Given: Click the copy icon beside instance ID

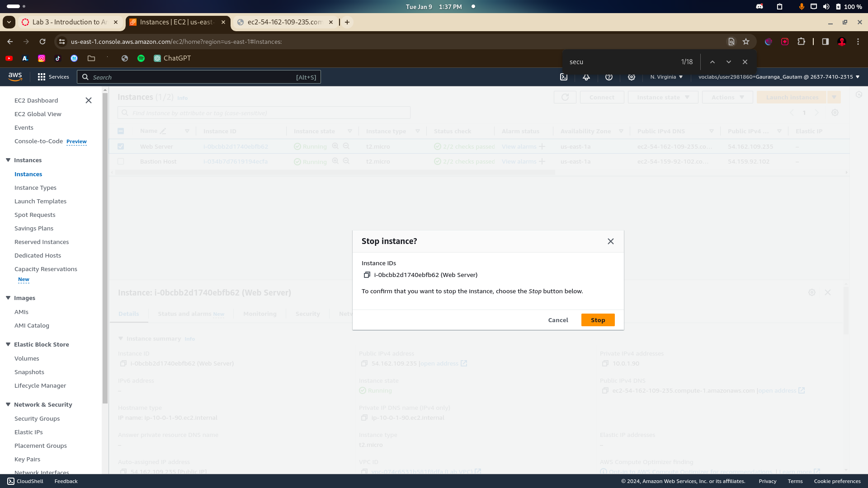Looking at the screenshot, I should point(367,275).
